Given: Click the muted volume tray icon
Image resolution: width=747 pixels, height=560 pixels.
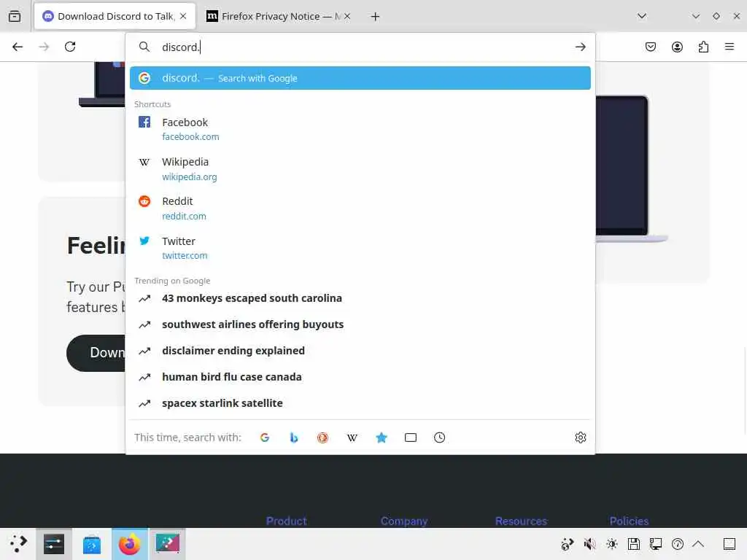Looking at the screenshot, I should point(589,544).
